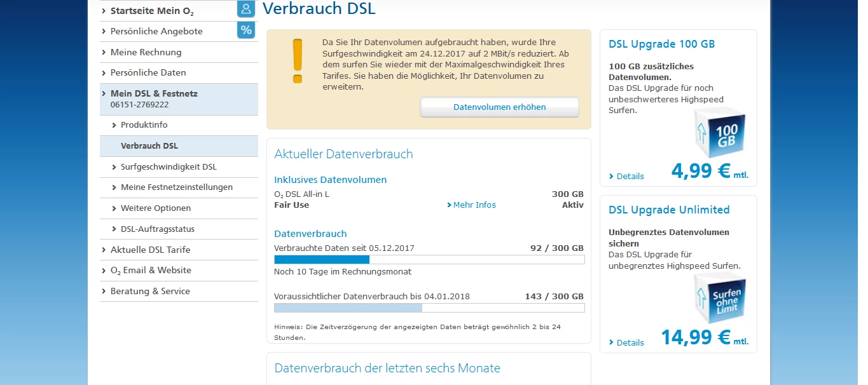The height and width of the screenshot is (385, 868).
Task: Open Persönliche Daten section
Action: pos(179,72)
